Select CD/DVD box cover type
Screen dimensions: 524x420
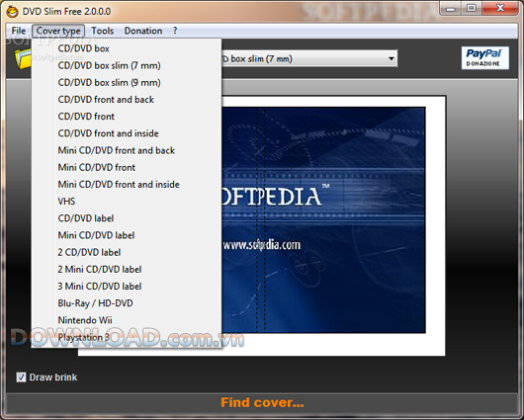click(127, 48)
